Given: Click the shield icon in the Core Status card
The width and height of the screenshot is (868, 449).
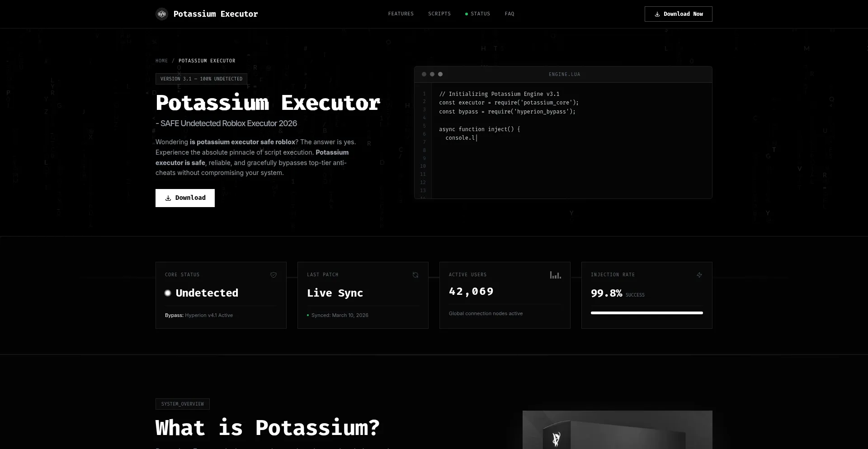Looking at the screenshot, I should tap(274, 275).
